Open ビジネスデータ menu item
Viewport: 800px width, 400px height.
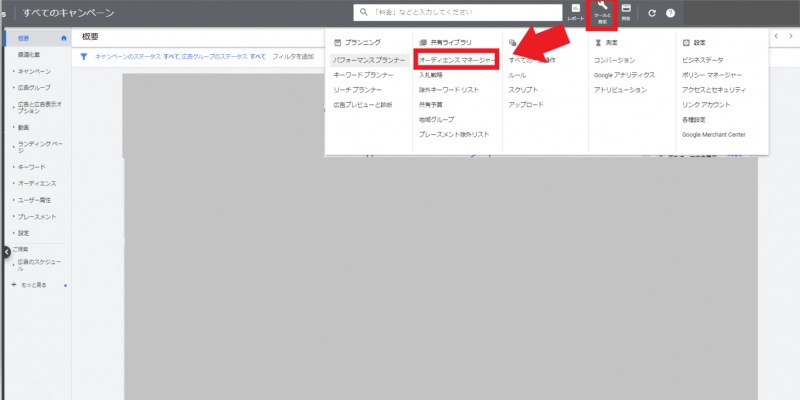coord(703,60)
